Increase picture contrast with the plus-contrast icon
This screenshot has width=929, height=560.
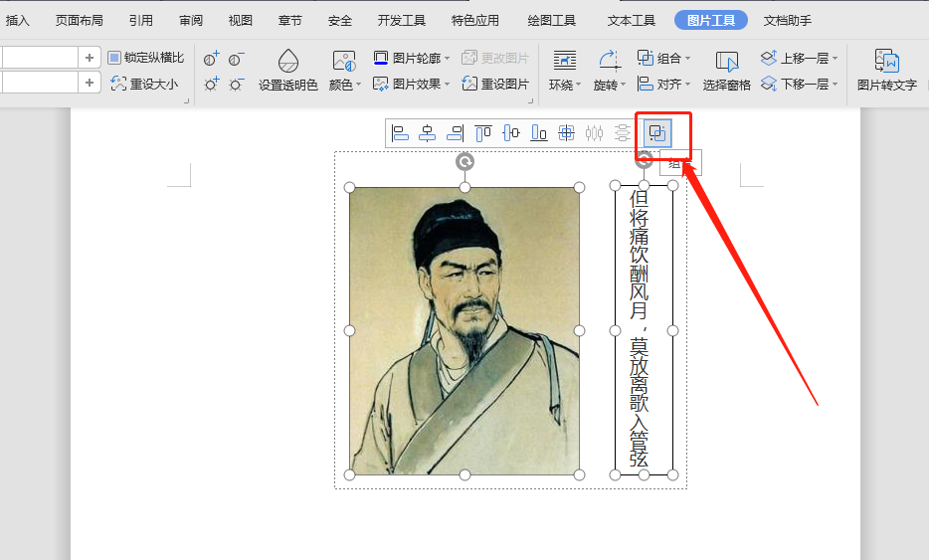click(x=212, y=58)
